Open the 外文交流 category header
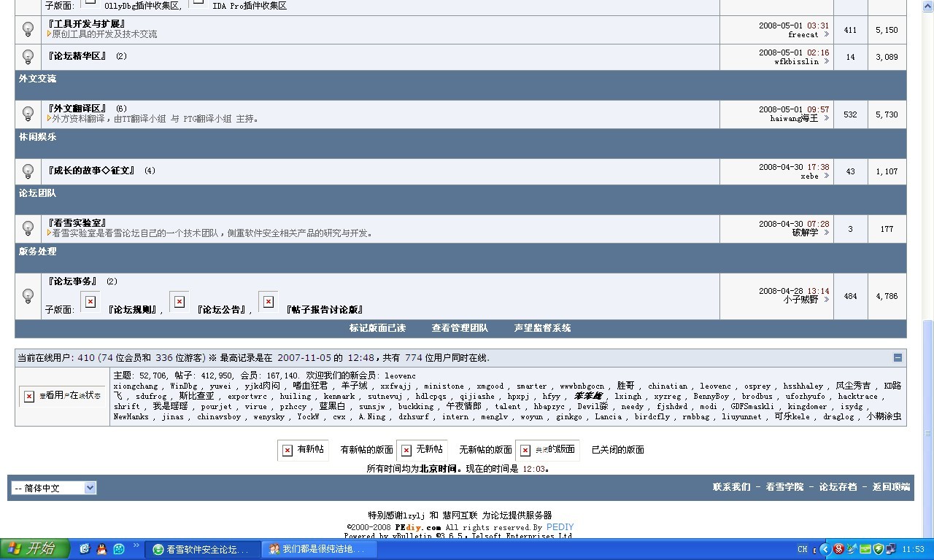 (38, 79)
